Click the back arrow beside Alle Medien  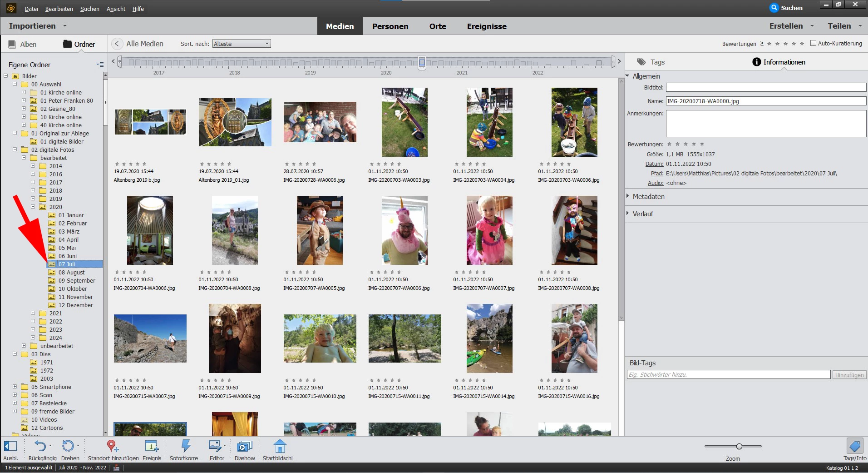tap(117, 44)
